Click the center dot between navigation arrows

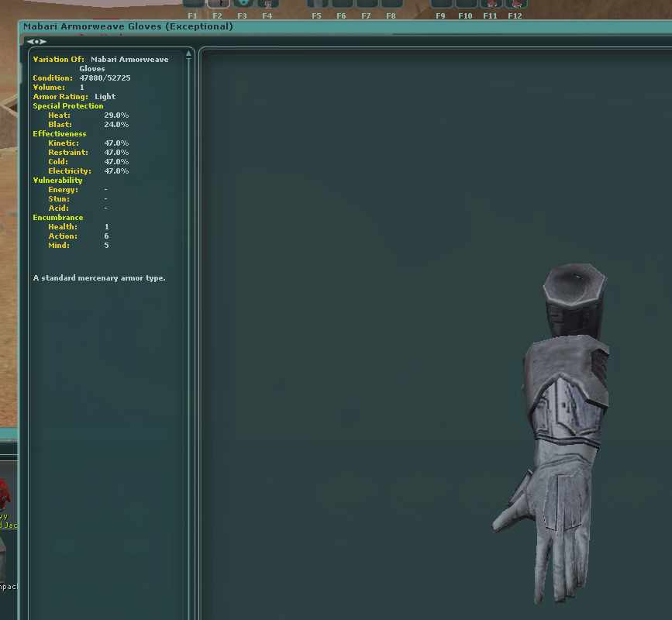point(36,42)
